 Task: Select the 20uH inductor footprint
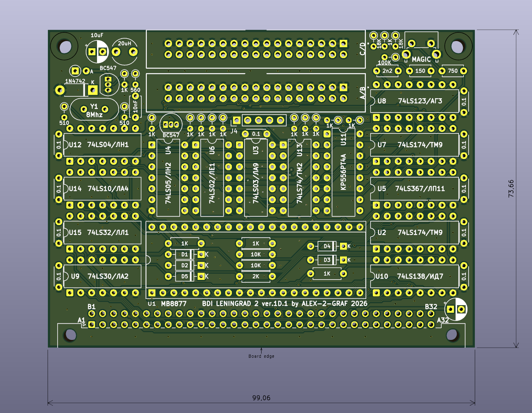[x=124, y=51]
